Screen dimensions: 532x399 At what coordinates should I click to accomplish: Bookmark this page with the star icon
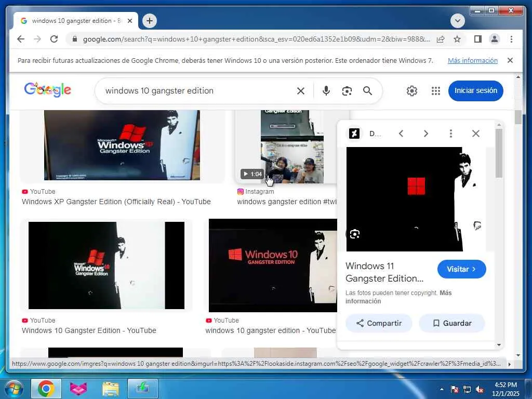[x=457, y=39]
